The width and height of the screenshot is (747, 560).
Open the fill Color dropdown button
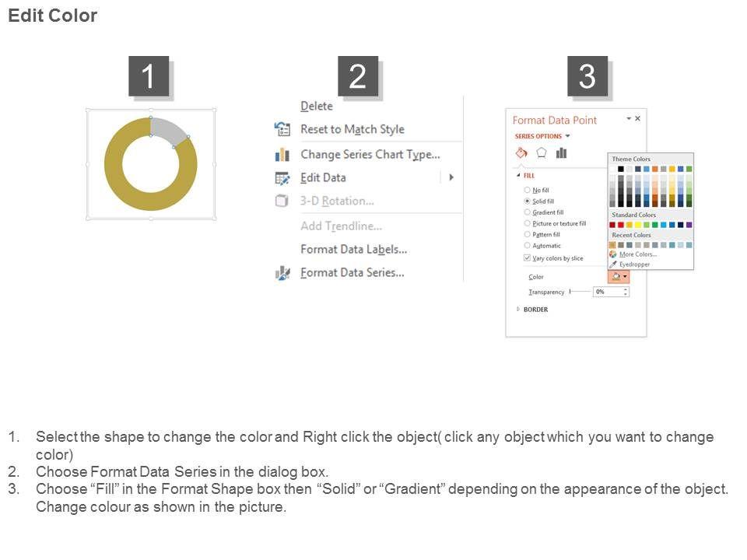tap(619, 276)
